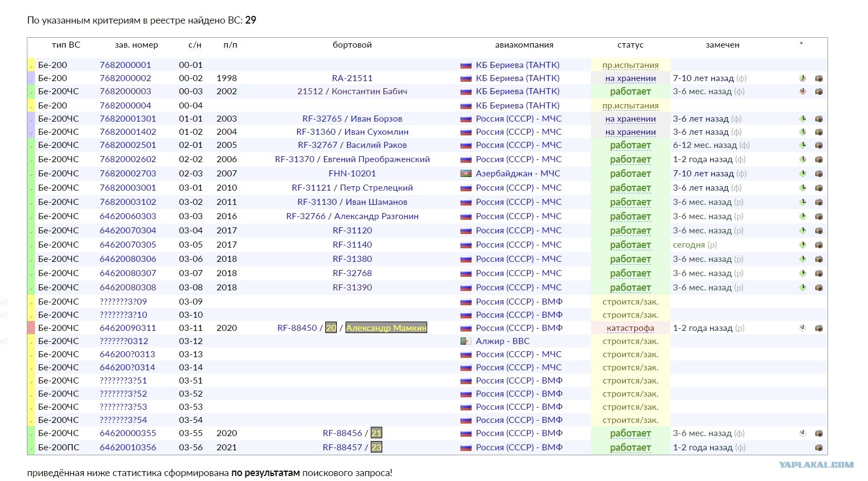Open photo icon for FHN-10201 row
Viewport: 868px width, 481px height.
[819, 174]
